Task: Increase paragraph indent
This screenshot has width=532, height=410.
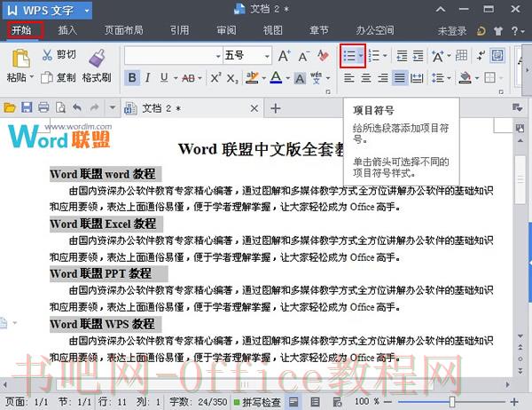Action: (x=418, y=56)
